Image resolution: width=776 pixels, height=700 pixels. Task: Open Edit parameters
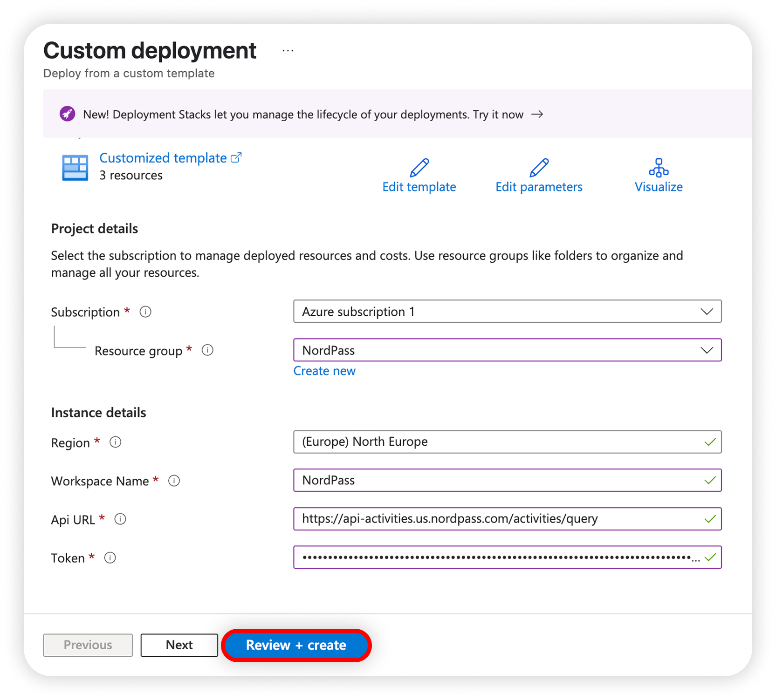tap(539, 187)
